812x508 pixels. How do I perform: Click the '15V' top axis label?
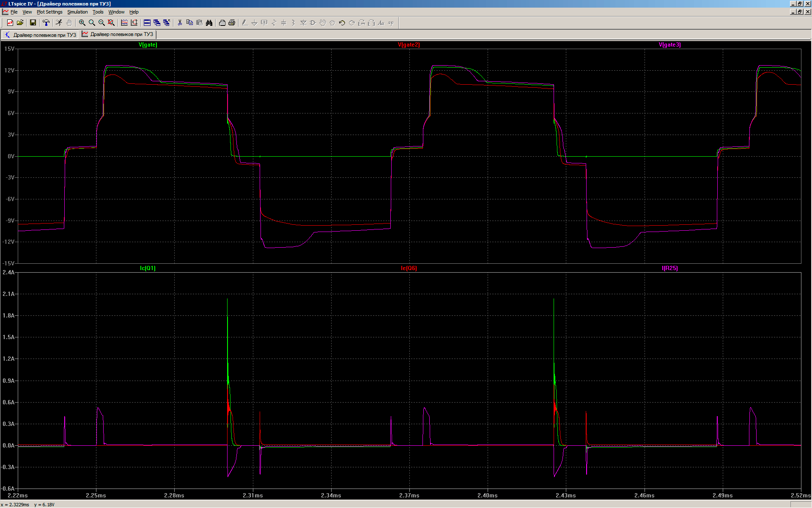9,49
